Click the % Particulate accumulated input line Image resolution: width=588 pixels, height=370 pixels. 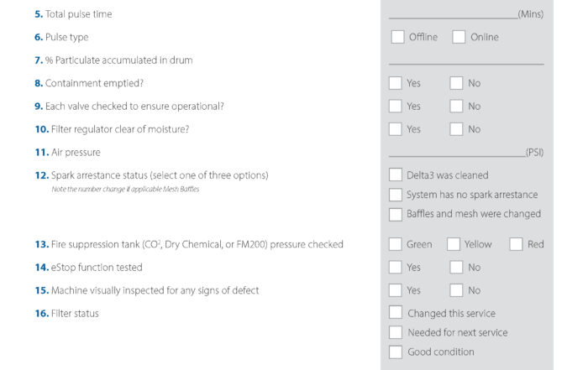466,60
